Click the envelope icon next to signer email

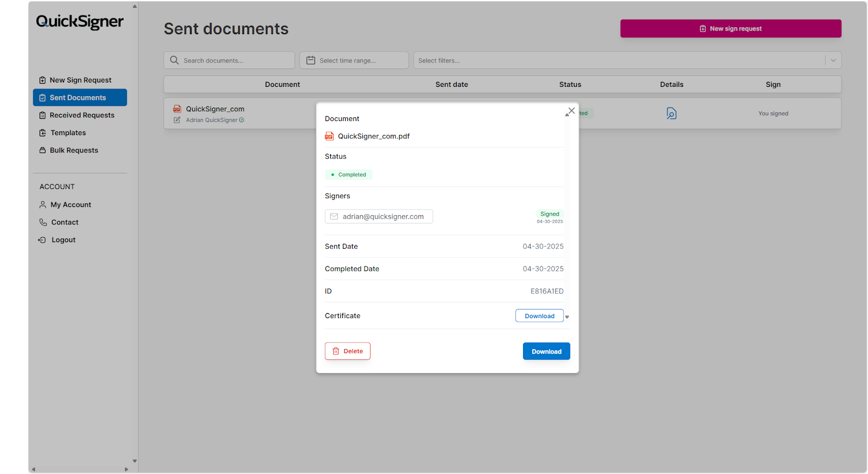click(334, 217)
